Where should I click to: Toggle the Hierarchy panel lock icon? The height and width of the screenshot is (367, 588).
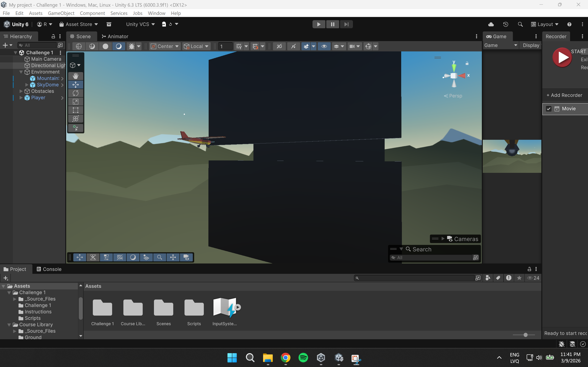click(x=53, y=36)
